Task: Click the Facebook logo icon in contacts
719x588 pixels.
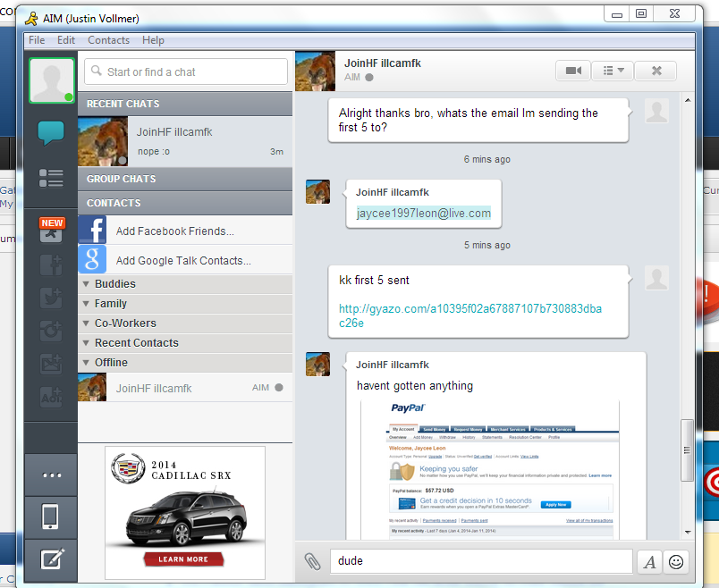Action: pos(92,230)
